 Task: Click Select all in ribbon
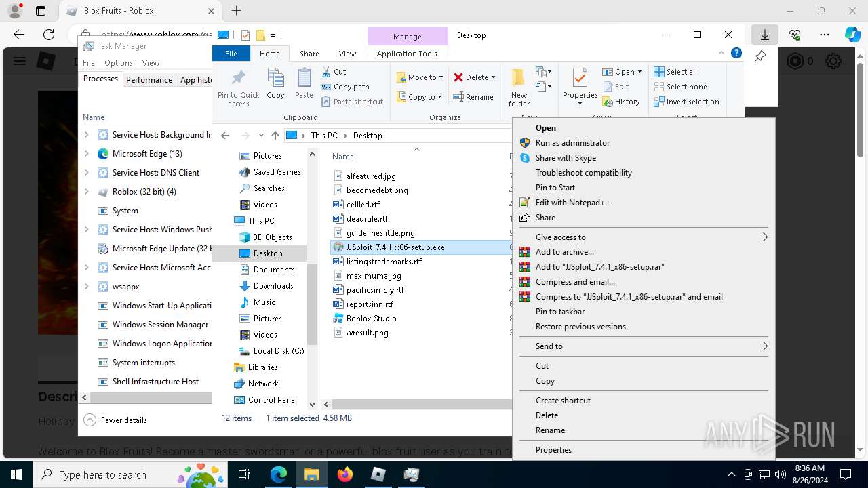[675, 72]
